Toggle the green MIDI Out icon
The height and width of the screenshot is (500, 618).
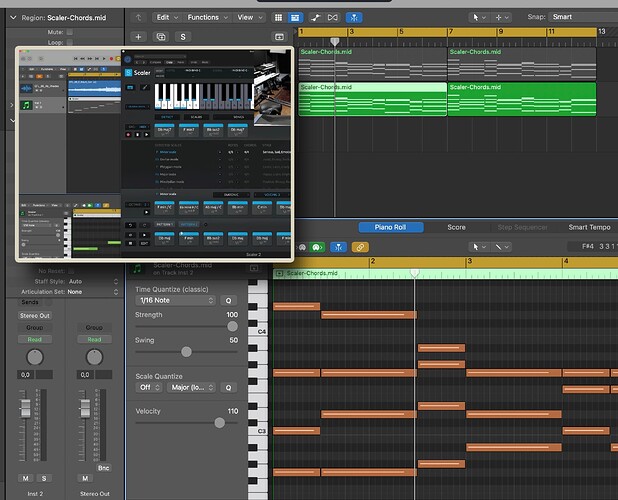pyautogui.click(x=317, y=247)
